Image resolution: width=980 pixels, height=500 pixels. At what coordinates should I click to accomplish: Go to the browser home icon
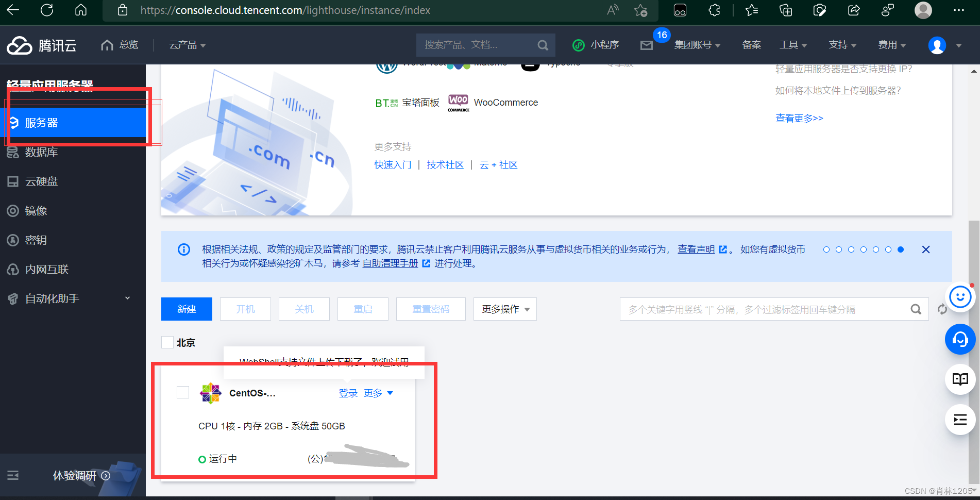[81, 10]
